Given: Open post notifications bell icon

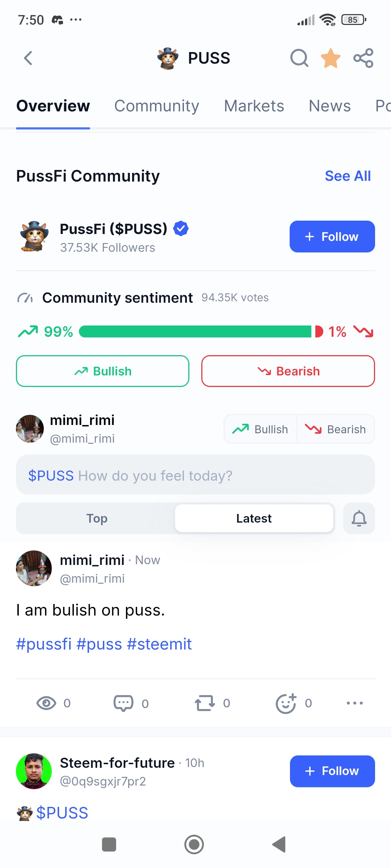Looking at the screenshot, I should tap(359, 518).
